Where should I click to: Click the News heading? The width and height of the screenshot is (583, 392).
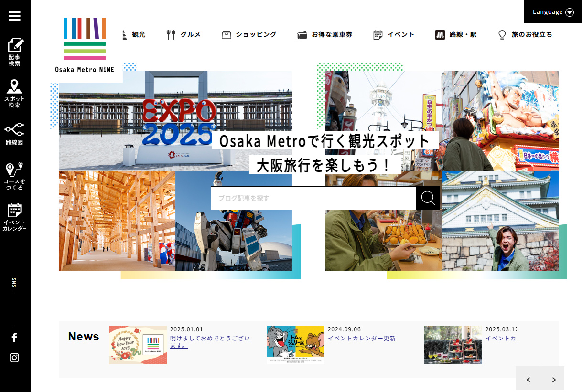(x=84, y=337)
